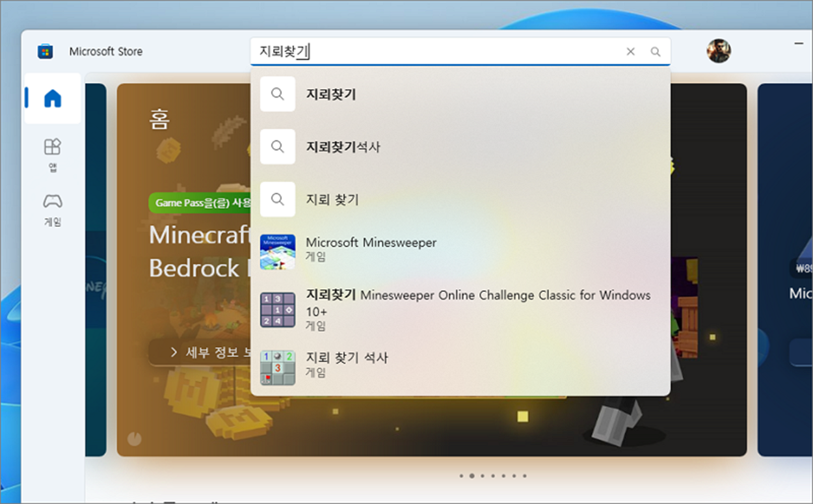Select the last carousel page dot
This screenshot has width=813, height=504.
[524, 476]
